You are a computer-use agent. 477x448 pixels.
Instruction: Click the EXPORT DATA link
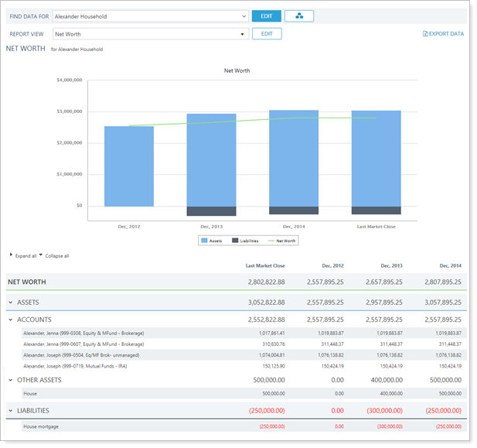446,34
